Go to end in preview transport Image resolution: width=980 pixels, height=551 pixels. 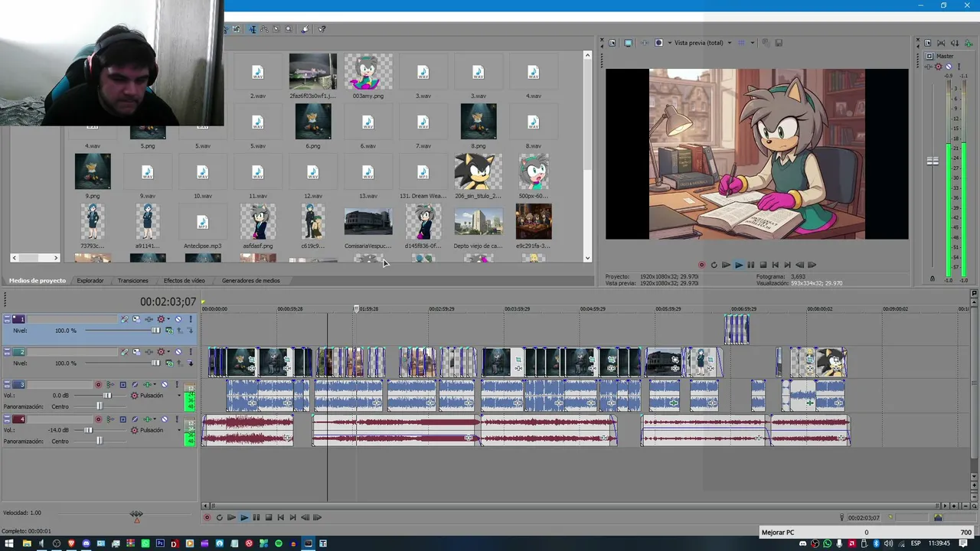pos(787,265)
